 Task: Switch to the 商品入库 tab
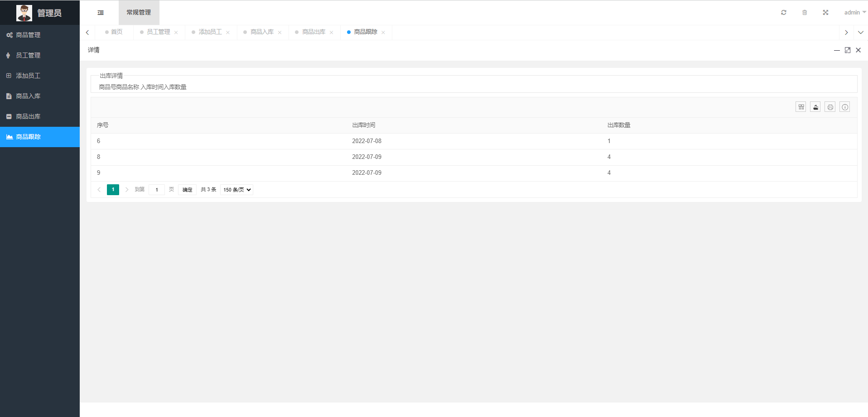[x=262, y=32]
